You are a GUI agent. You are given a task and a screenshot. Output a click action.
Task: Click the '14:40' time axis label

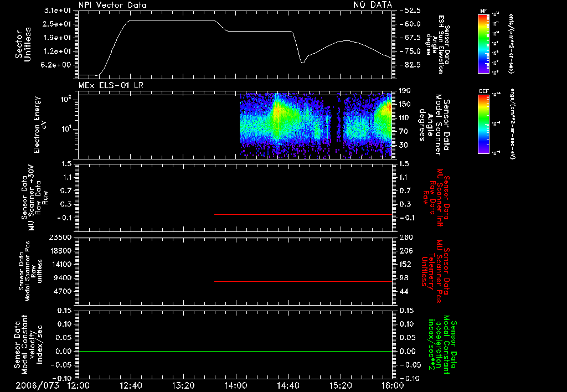point(288,385)
